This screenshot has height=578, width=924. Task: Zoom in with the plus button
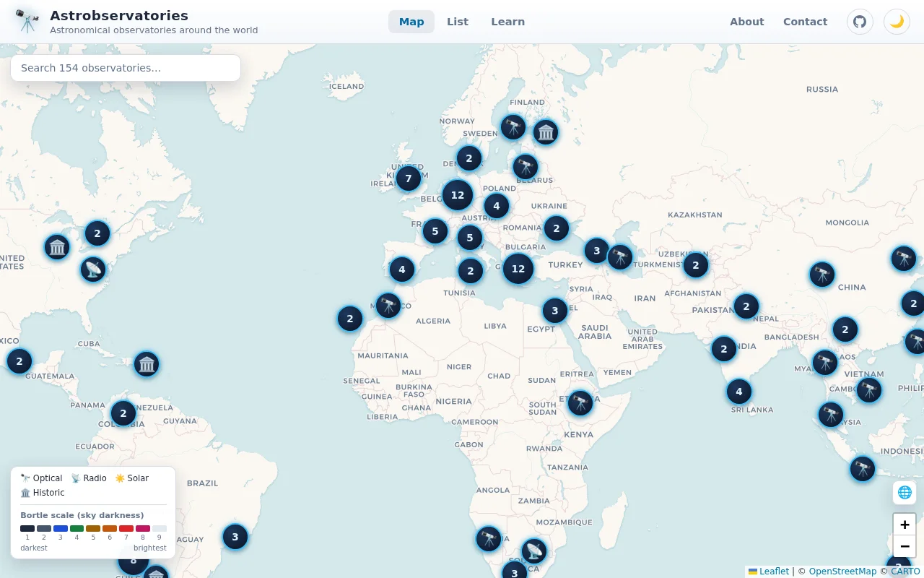click(905, 525)
